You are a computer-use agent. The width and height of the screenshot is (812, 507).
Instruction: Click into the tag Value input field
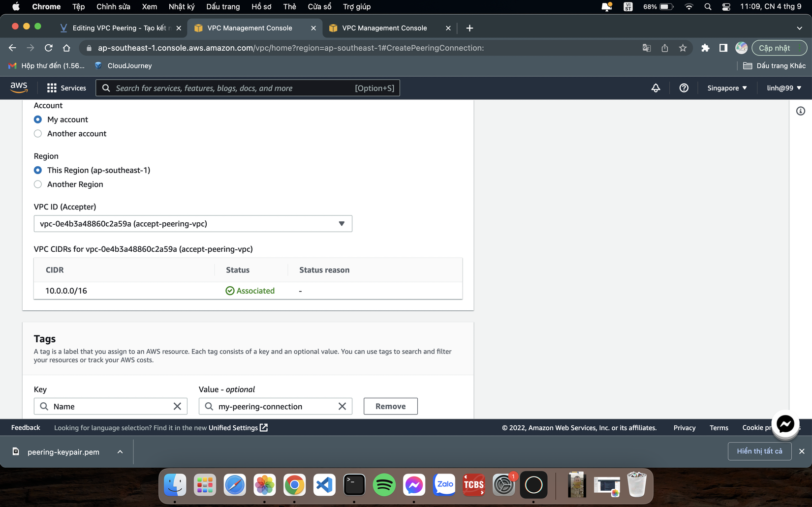click(275, 406)
